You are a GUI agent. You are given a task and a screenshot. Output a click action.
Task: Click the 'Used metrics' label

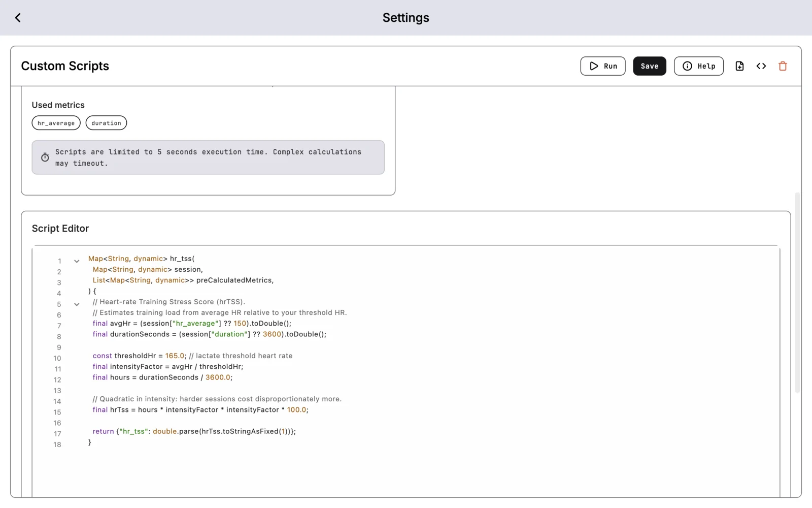(x=58, y=105)
